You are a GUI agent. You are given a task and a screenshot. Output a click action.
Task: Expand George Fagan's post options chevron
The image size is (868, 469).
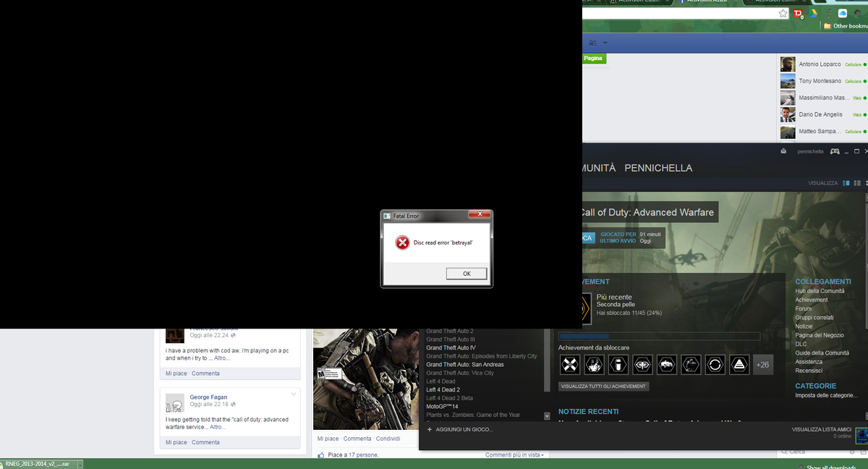[294, 394]
